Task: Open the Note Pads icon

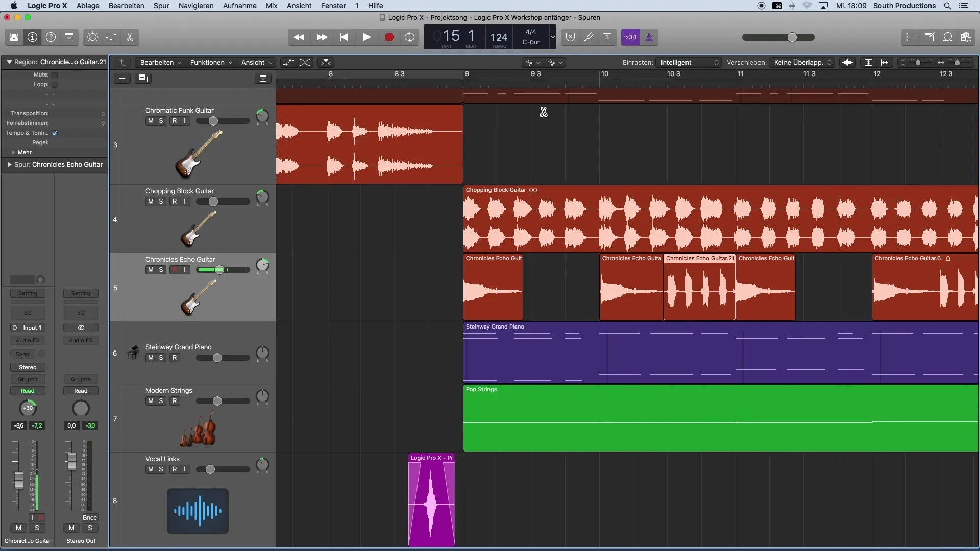Action: pos(929,37)
